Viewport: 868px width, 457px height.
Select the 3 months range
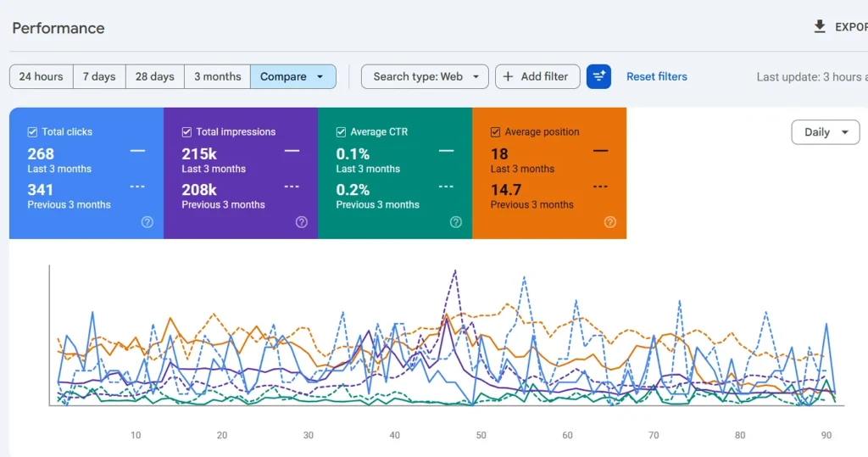coord(217,76)
